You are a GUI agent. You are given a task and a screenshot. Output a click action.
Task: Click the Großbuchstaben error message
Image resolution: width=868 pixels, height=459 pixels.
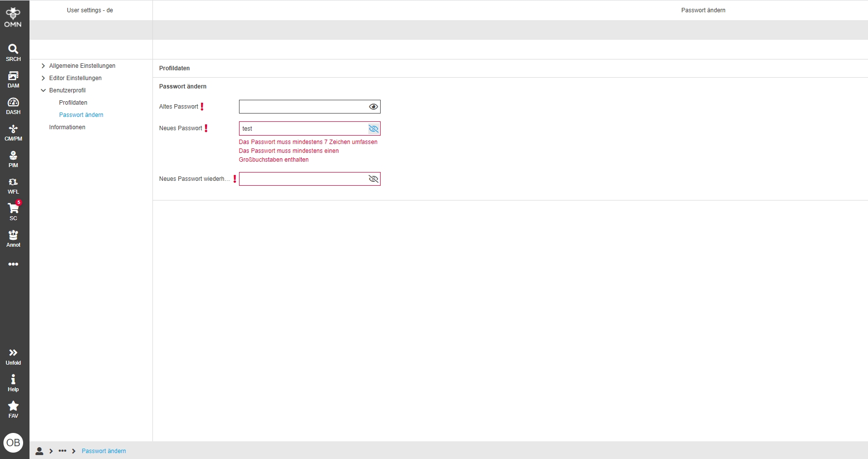click(x=289, y=155)
